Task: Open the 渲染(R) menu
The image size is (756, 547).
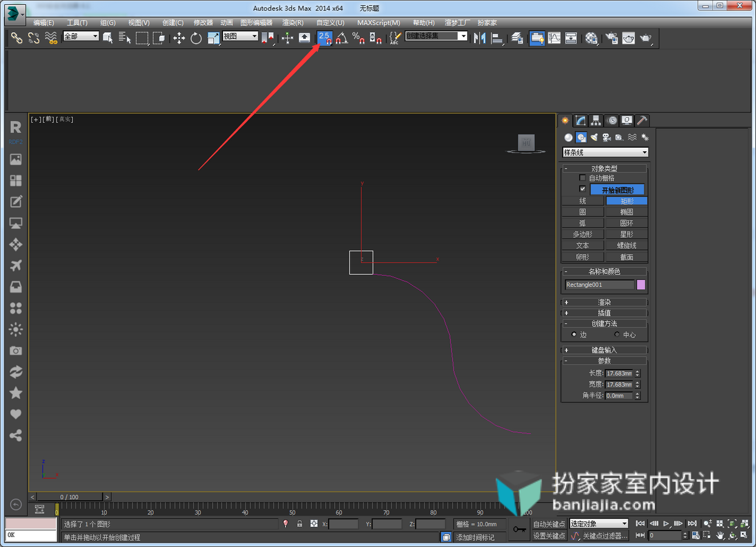Action: coord(293,22)
